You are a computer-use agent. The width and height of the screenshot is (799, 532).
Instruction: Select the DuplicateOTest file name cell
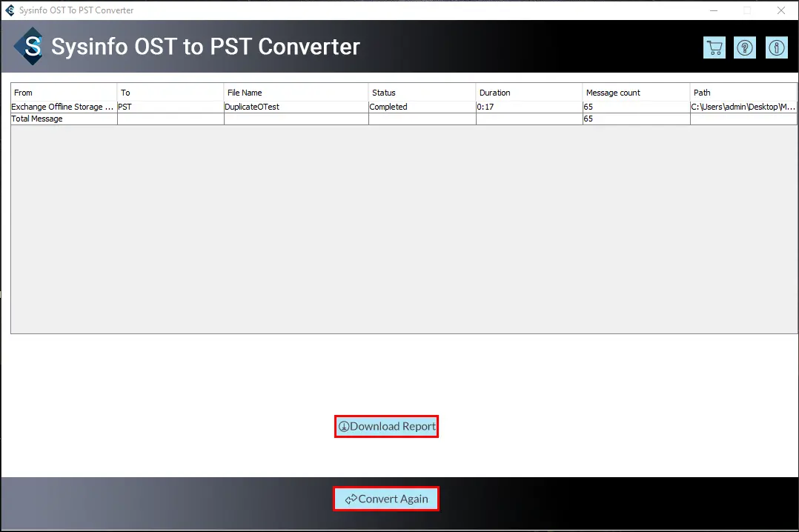296,107
